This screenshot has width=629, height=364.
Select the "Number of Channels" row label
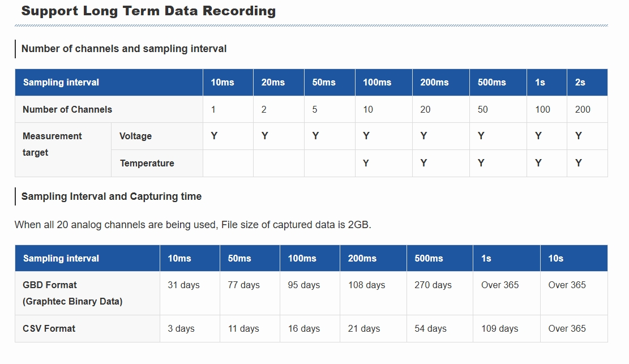click(x=67, y=109)
